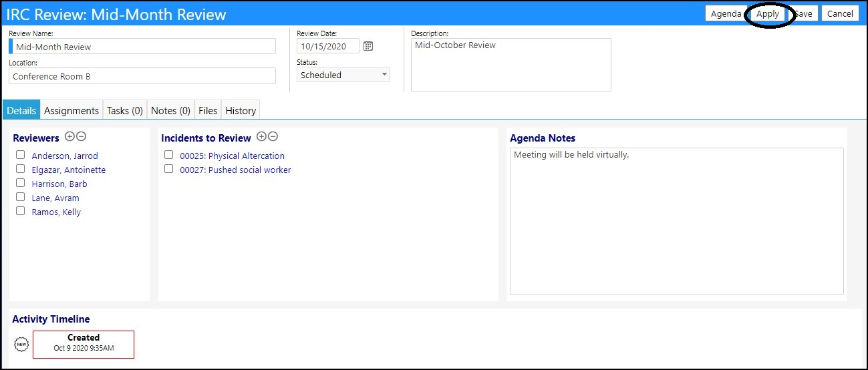Switch to the Details tab
Screen dimensions: 868x370
coord(21,111)
